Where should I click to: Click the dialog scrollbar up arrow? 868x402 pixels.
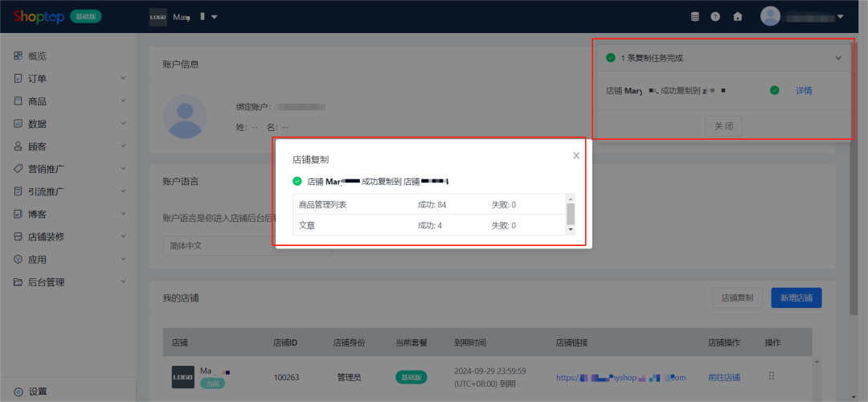click(x=571, y=199)
